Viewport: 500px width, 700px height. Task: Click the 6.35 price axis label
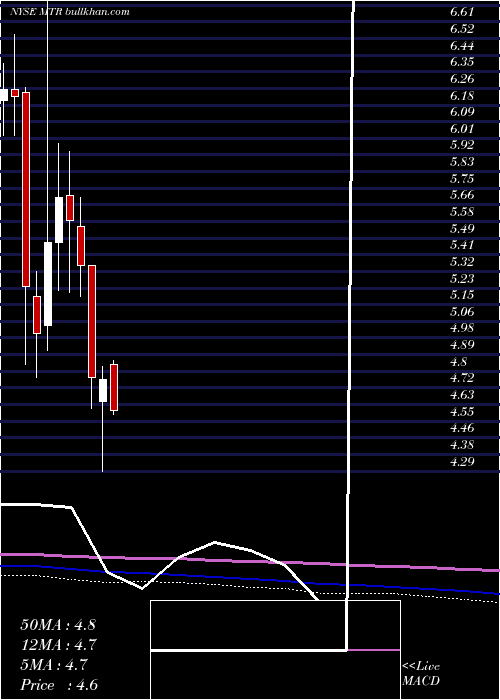(462, 62)
